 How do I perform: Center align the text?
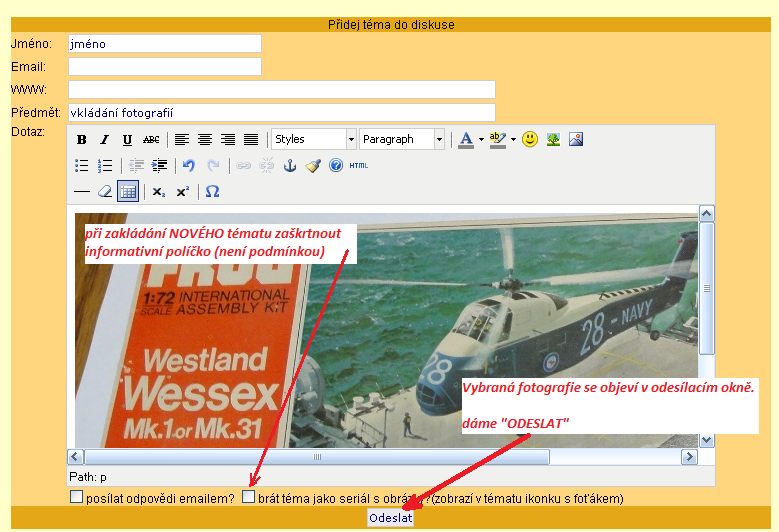click(205, 140)
